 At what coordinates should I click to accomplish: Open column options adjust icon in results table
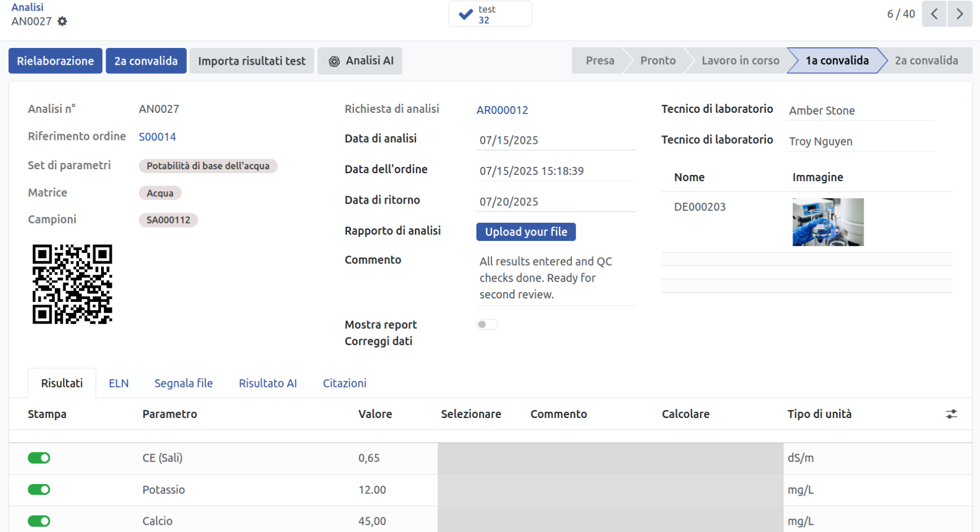(x=951, y=414)
